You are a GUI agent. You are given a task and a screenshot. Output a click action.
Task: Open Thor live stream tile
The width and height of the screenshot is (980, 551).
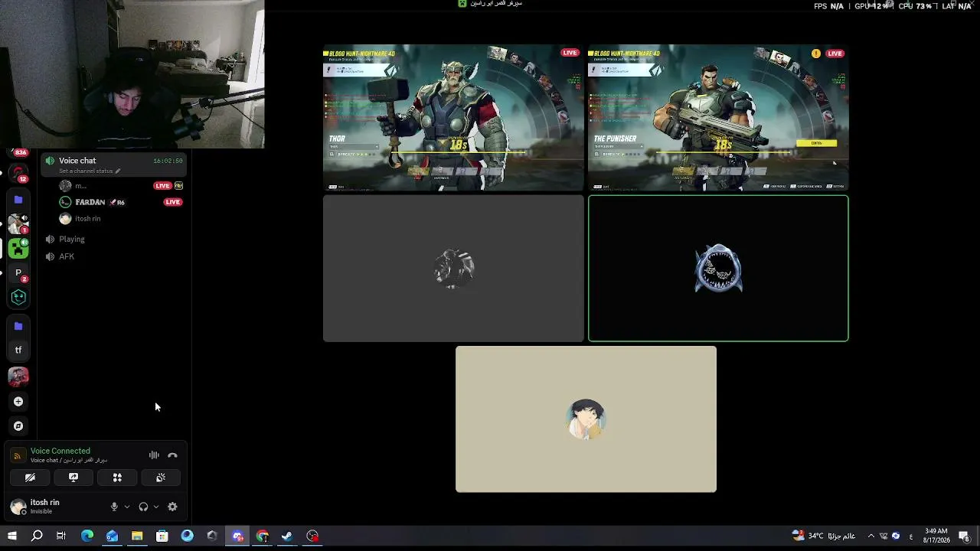(453, 117)
